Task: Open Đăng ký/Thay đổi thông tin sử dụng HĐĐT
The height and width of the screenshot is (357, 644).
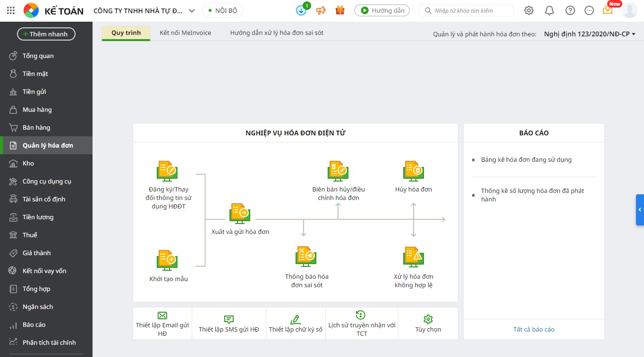Action: coord(169,185)
